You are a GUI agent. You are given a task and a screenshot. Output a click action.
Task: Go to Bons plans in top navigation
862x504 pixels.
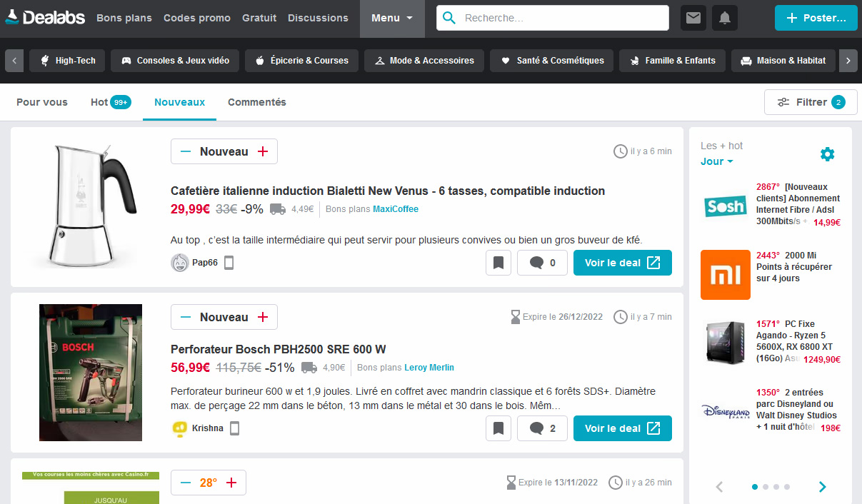point(124,18)
